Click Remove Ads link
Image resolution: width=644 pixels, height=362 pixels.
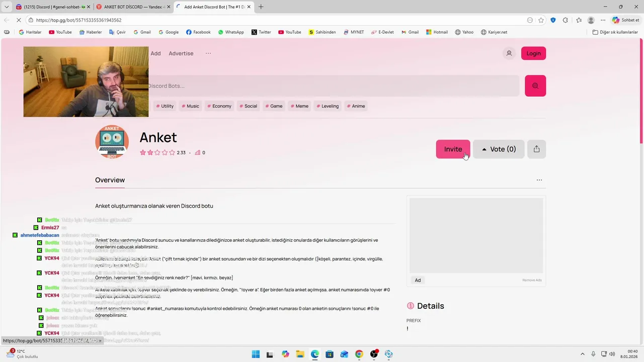pos(532,280)
